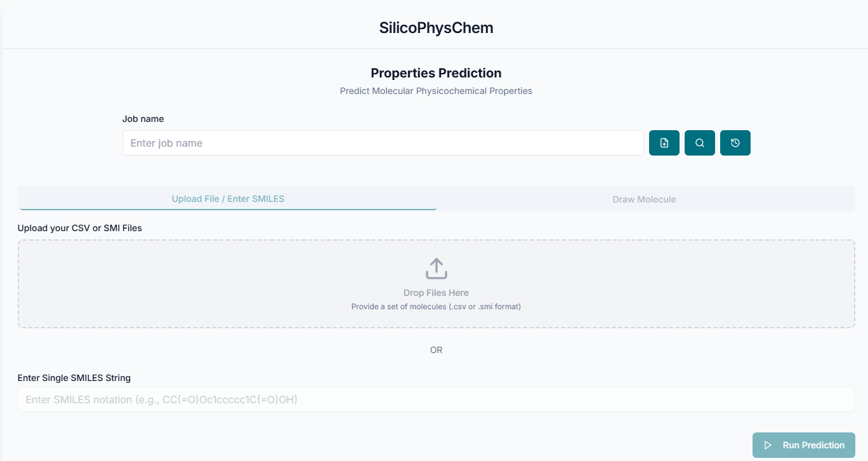Click the Properties Prediction heading

436,72
